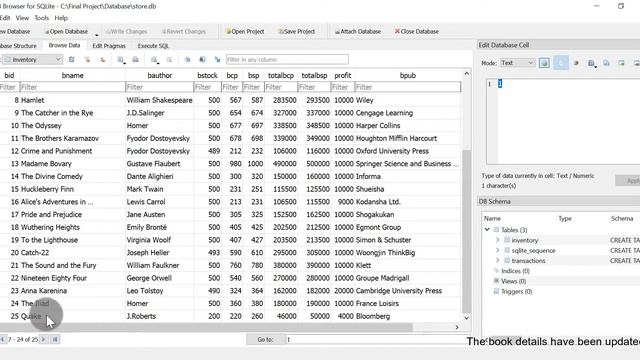Go to the previous page of records
The height and width of the screenshot is (360, 640).
click(2, 339)
